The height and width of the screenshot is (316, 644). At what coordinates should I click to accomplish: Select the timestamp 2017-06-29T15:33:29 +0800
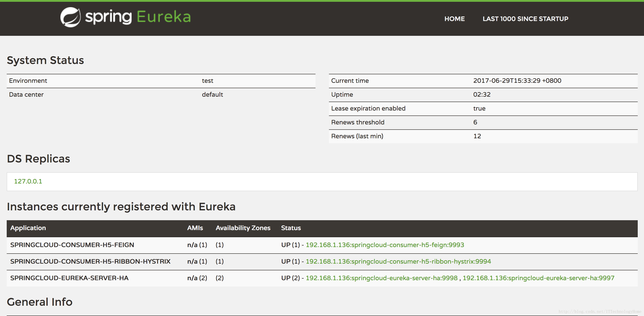click(517, 81)
